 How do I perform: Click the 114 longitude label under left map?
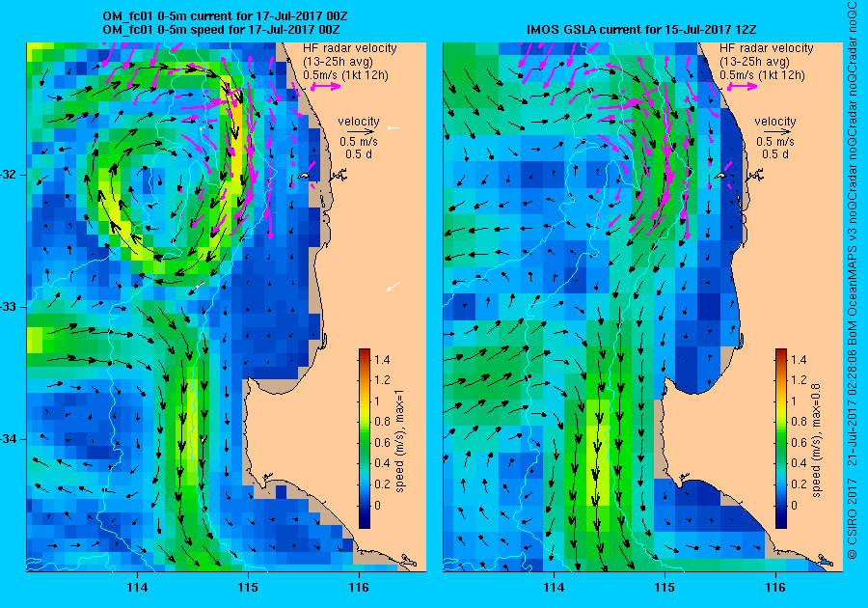pyautogui.click(x=137, y=588)
